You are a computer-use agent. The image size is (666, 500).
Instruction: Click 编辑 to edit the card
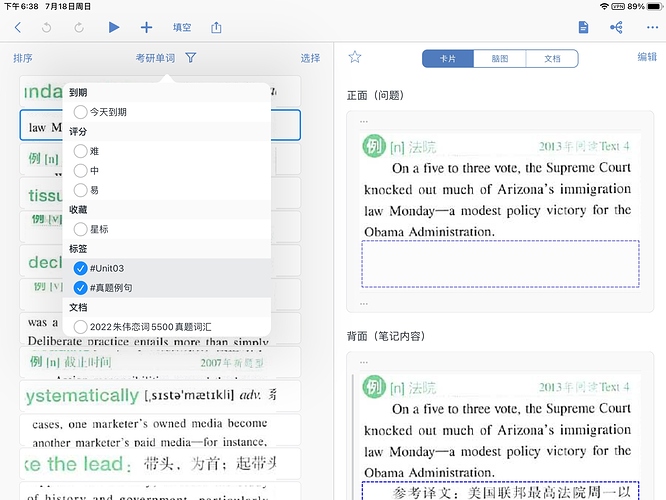647,57
